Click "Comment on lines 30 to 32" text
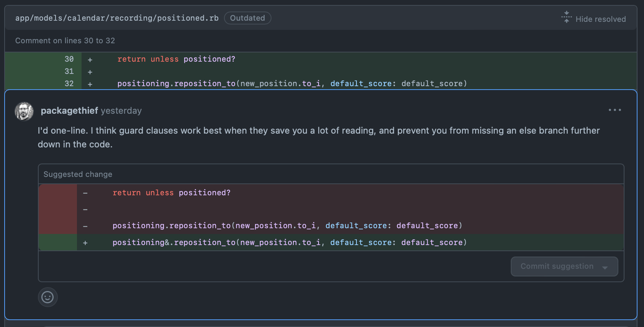This screenshot has height=327, width=644. click(x=65, y=41)
